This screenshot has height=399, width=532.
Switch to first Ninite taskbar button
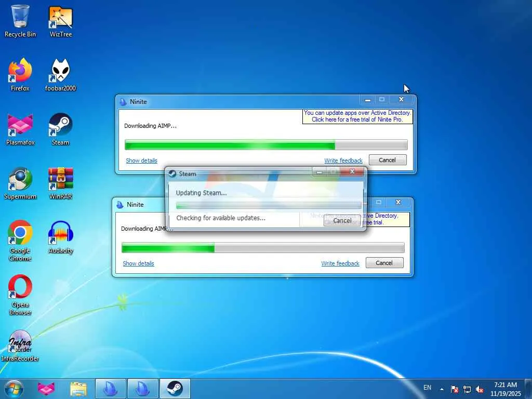point(111,389)
